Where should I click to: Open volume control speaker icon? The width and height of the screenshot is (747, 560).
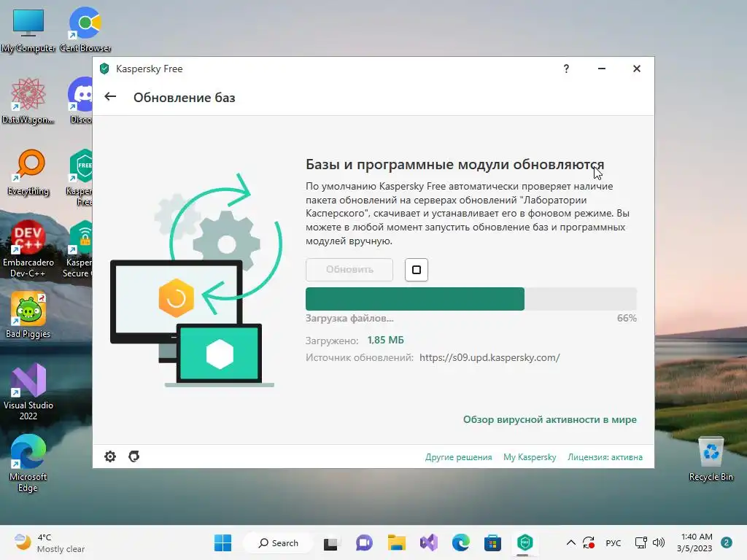[x=659, y=542]
